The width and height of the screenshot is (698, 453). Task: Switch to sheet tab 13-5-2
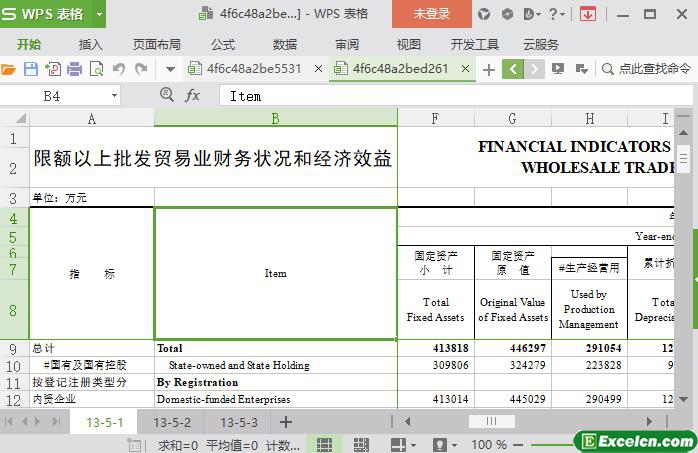[x=172, y=422]
